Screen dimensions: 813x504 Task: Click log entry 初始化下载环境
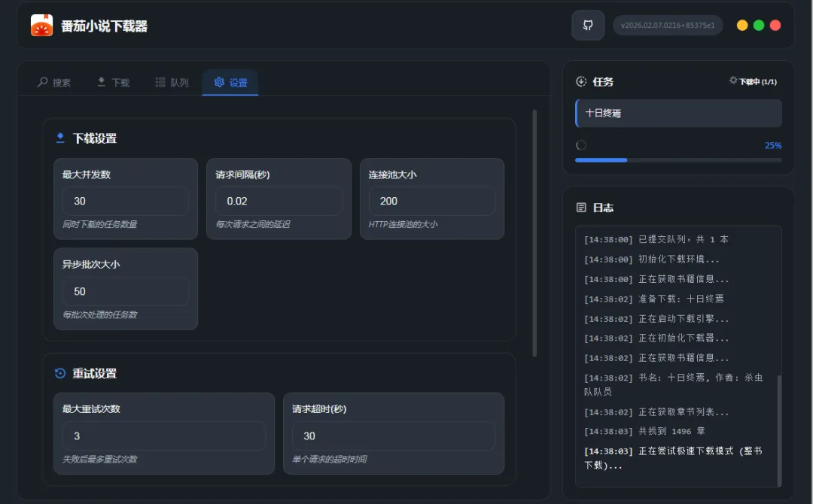651,259
